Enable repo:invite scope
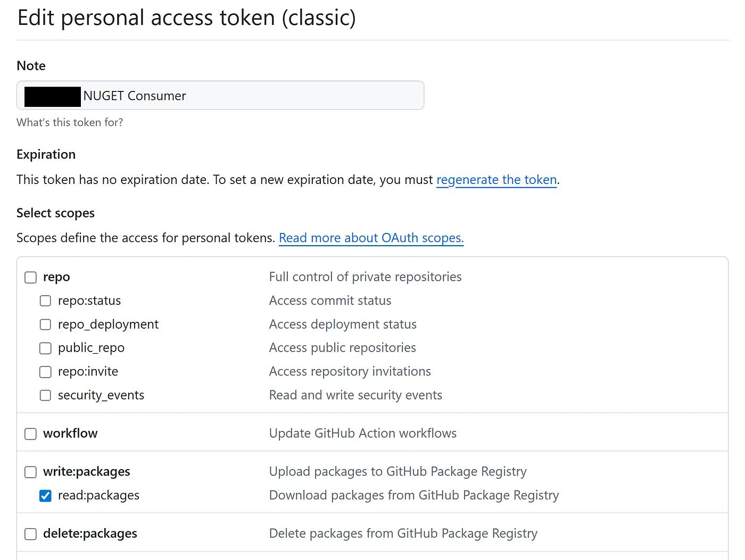The width and height of the screenshot is (745, 560). 46,372
